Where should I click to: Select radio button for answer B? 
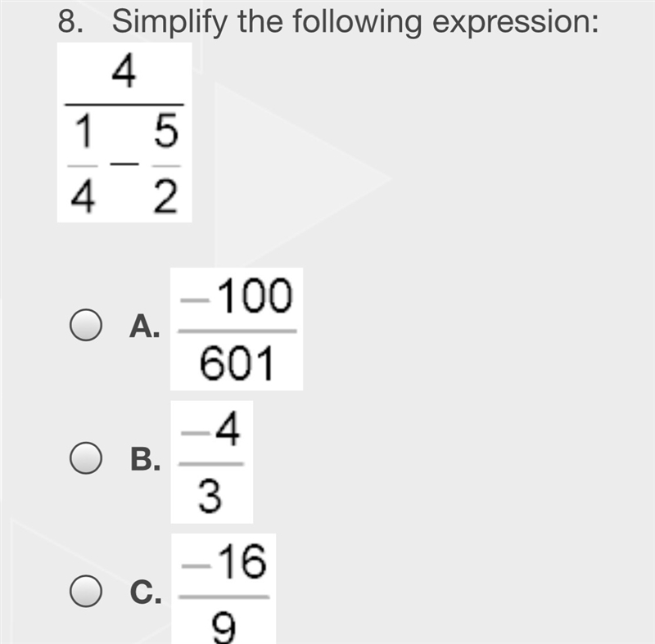(x=86, y=458)
